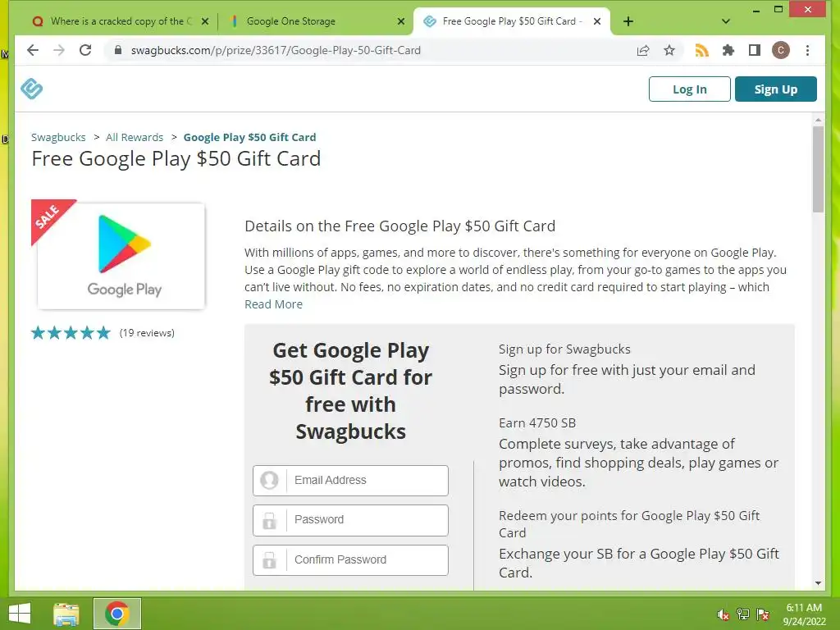Click the Chrome icon in the taskbar
Viewport: 840px width, 630px height.
pyautogui.click(x=116, y=614)
